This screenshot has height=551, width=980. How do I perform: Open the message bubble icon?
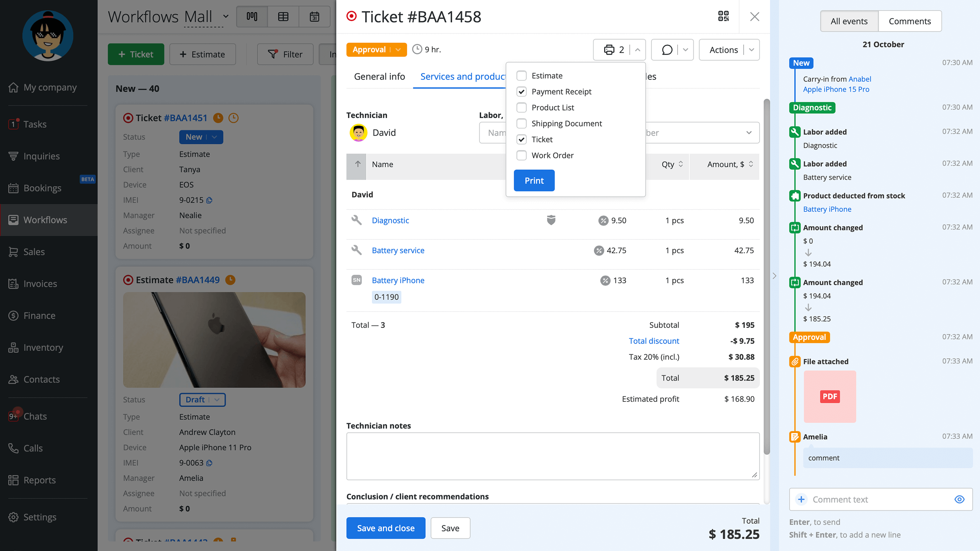(x=667, y=50)
